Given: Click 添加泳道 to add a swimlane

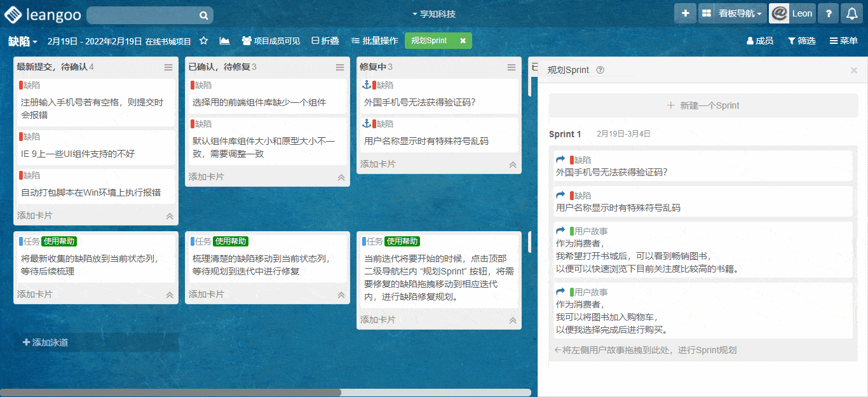Looking at the screenshot, I should tap(45, 342).
